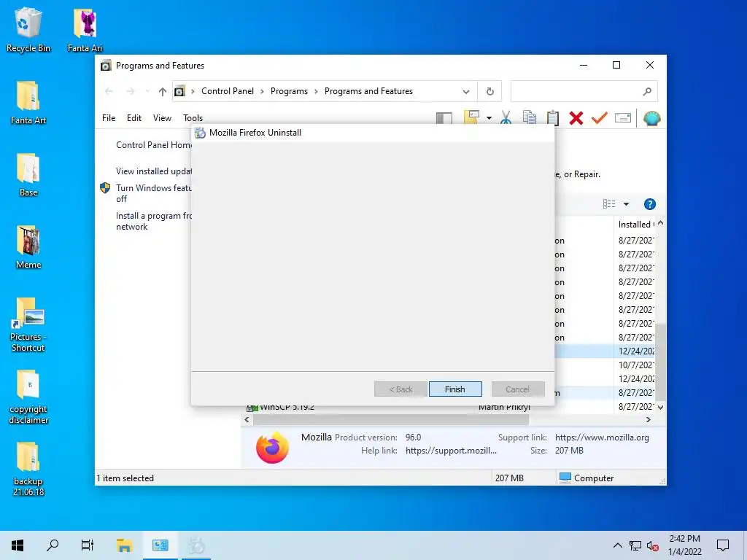The image size is (747, 560).
Task: Click the Cut scissors icon
Action: [x=506, y=117]
